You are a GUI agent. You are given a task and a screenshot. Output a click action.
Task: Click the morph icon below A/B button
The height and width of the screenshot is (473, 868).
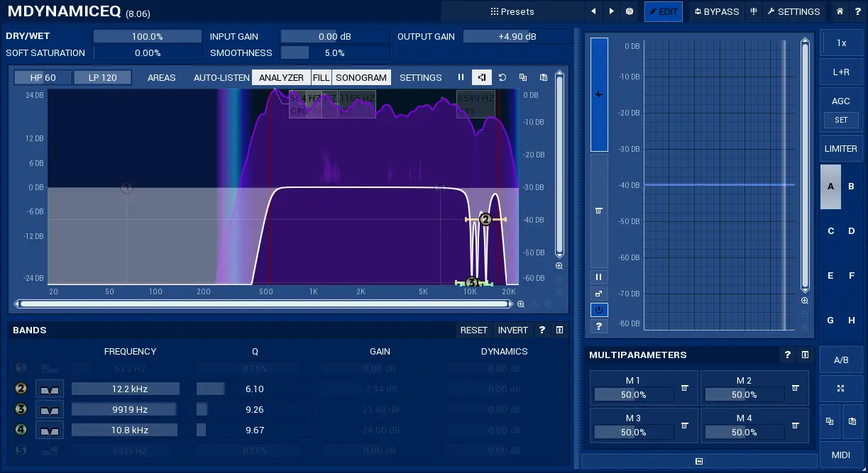coord(841,389)
